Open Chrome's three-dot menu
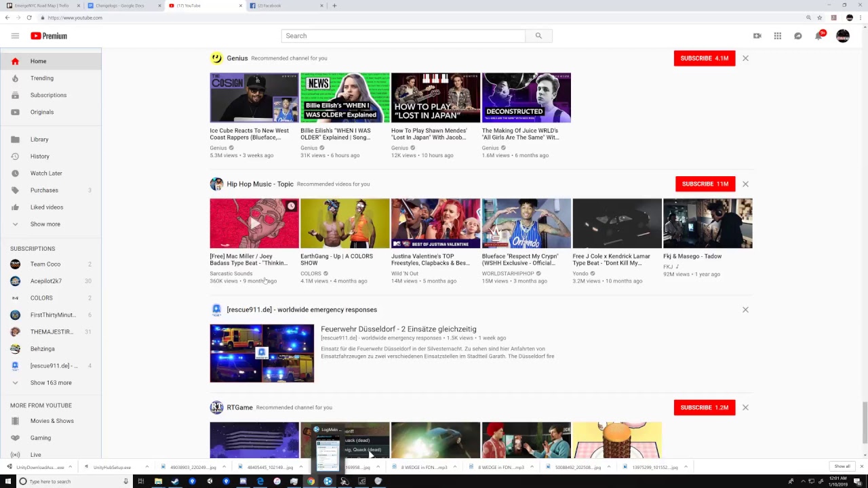The width and height of the screenshot is (868, 488). point(861,18)
